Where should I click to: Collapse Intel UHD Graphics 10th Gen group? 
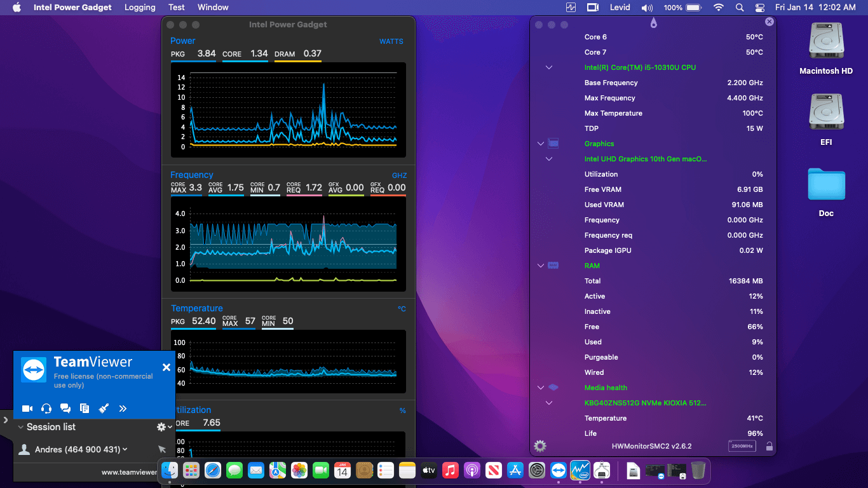click(x=549, y=159)
